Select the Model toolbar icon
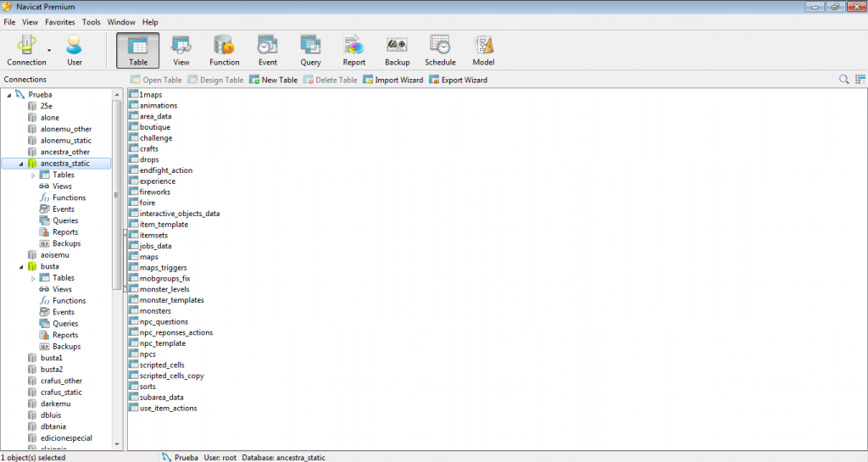This screenshot has height=462, width=868. coord(483,50)
